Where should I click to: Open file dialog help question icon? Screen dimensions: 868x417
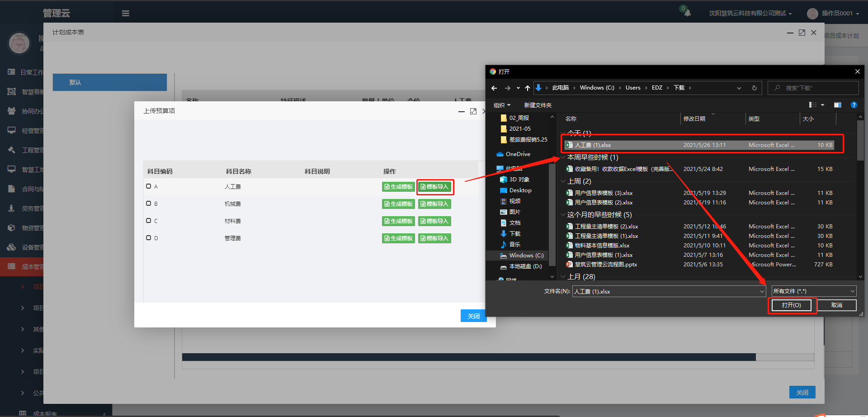tap(854, 105)
